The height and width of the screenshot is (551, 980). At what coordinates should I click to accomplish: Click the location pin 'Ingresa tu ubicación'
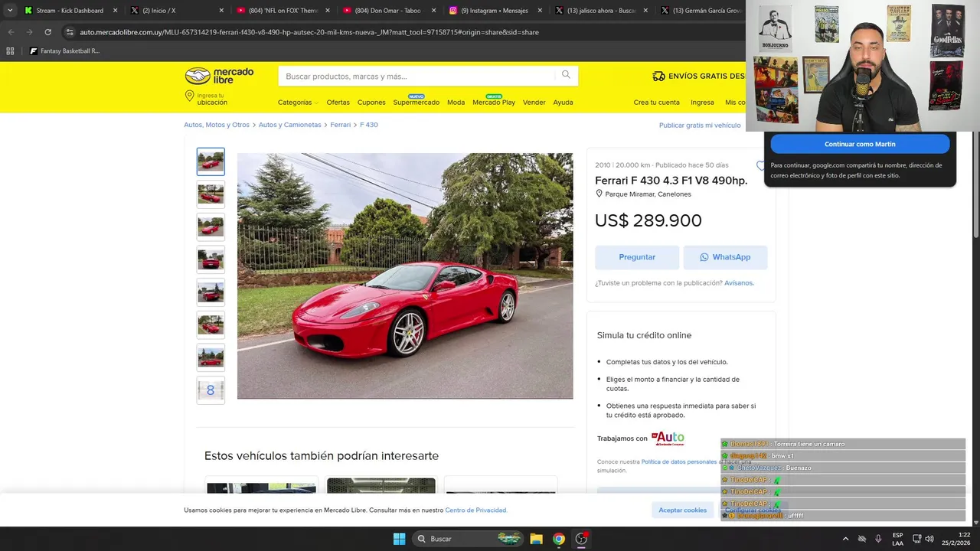pyautogui.click(x=206, y=99)
